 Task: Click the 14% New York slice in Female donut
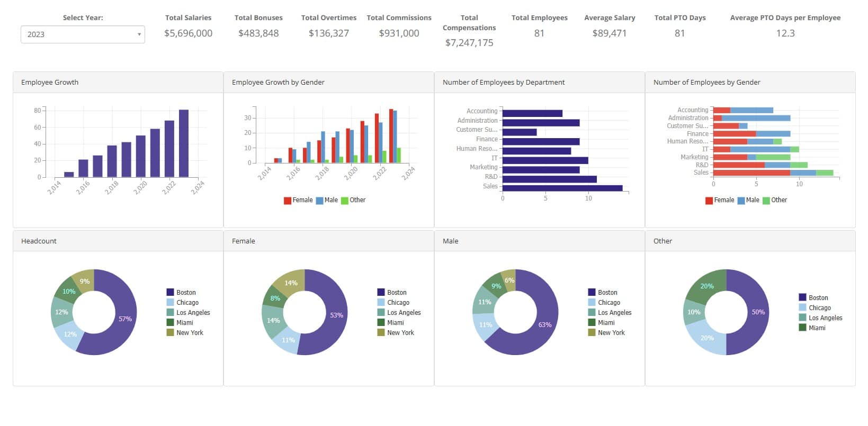[x=291, y=283]
